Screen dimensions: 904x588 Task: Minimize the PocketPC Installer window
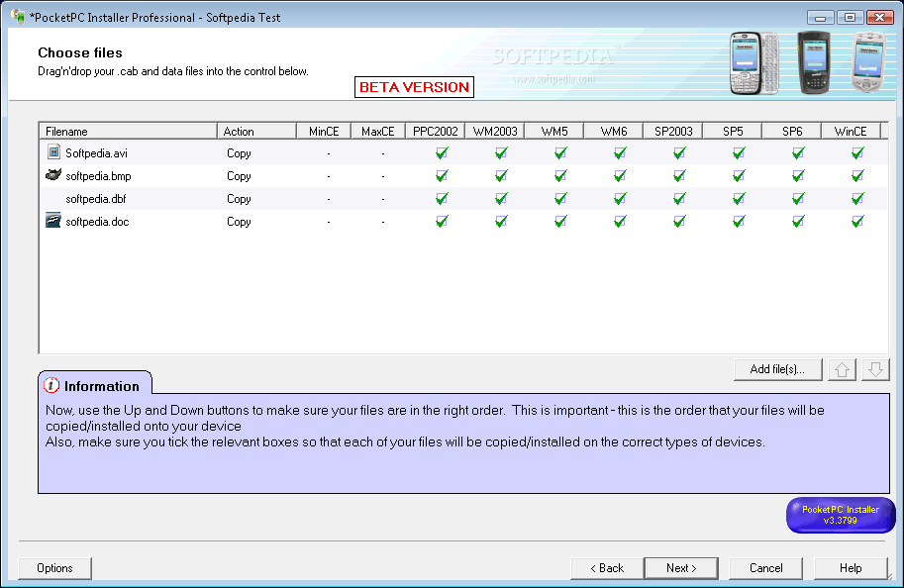[820, 17]
